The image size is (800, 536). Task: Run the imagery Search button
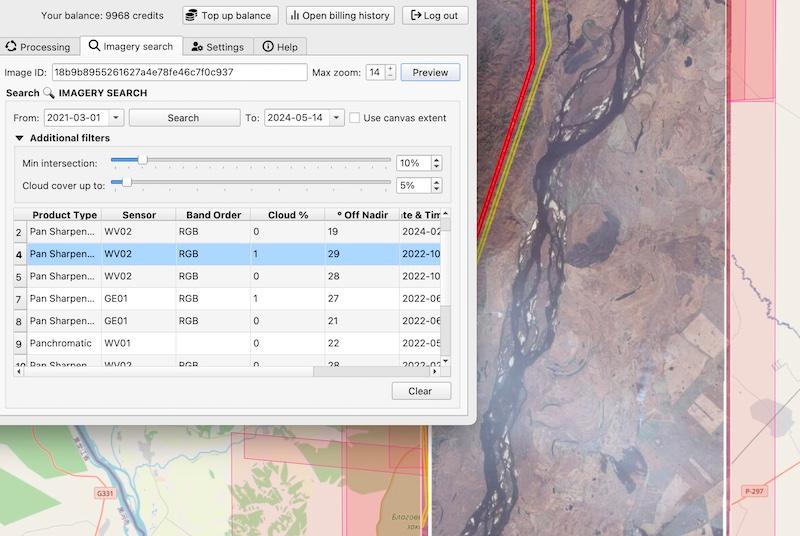(x=184, y=118)
